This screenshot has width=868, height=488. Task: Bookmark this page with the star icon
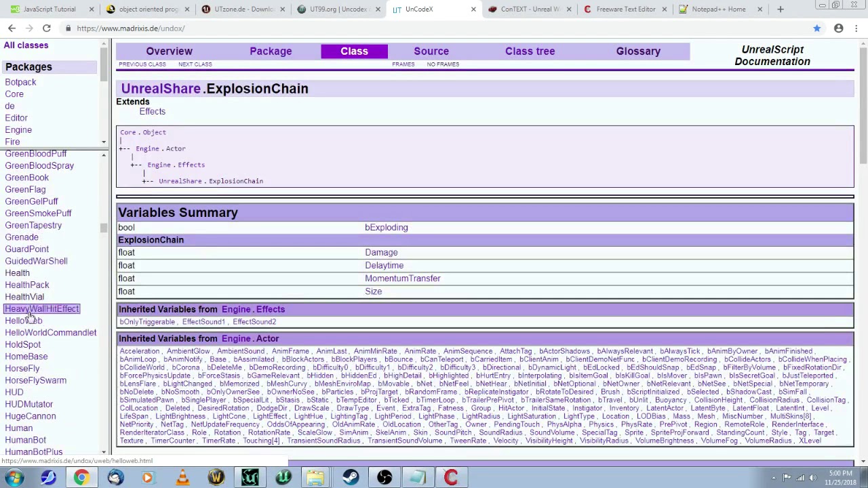817,28
